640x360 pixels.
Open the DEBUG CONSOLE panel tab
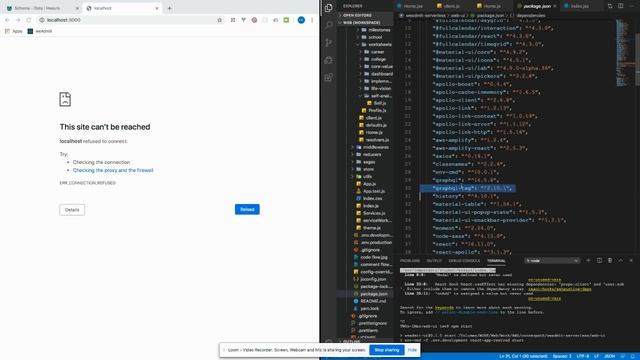464,261
